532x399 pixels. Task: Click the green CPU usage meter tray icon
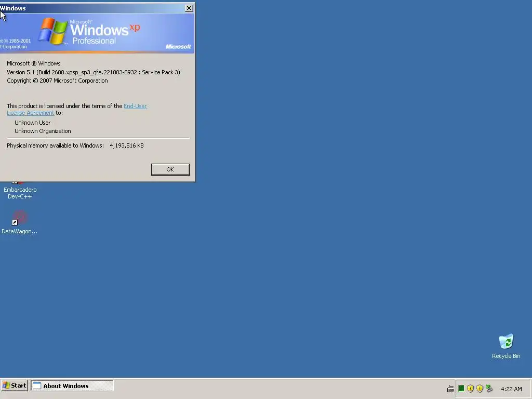point(461,389)
